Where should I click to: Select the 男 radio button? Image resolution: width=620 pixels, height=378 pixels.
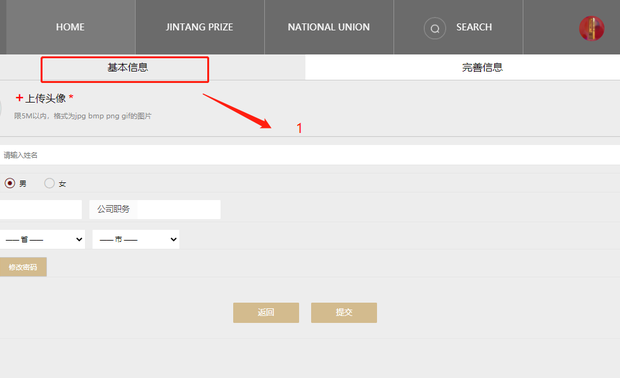10,183
